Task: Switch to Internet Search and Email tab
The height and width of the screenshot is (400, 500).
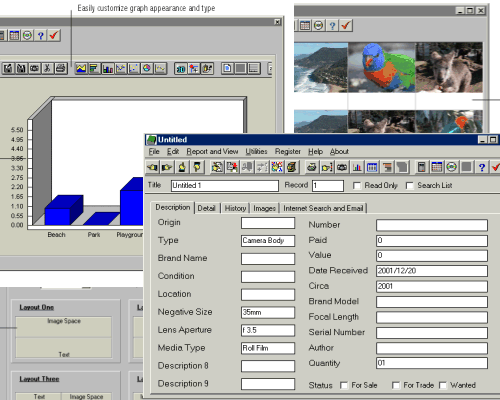Action: pyautogui.click(x=323, y=208)
